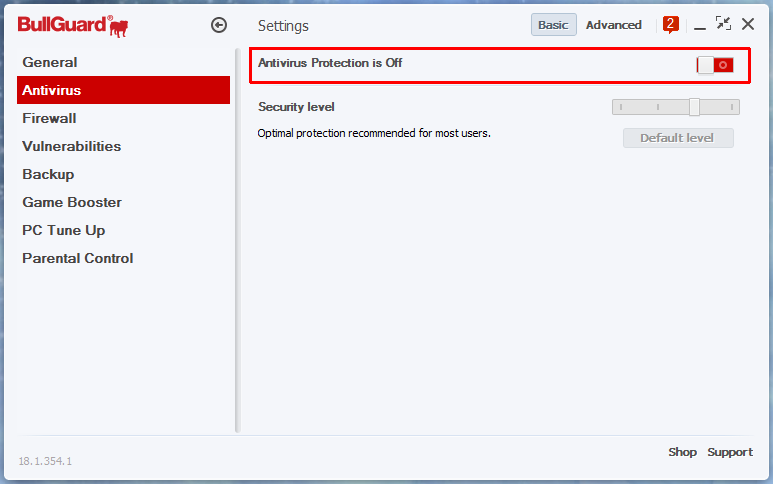
Task: Open the Parental Control section
Action: tap(123, 258)
